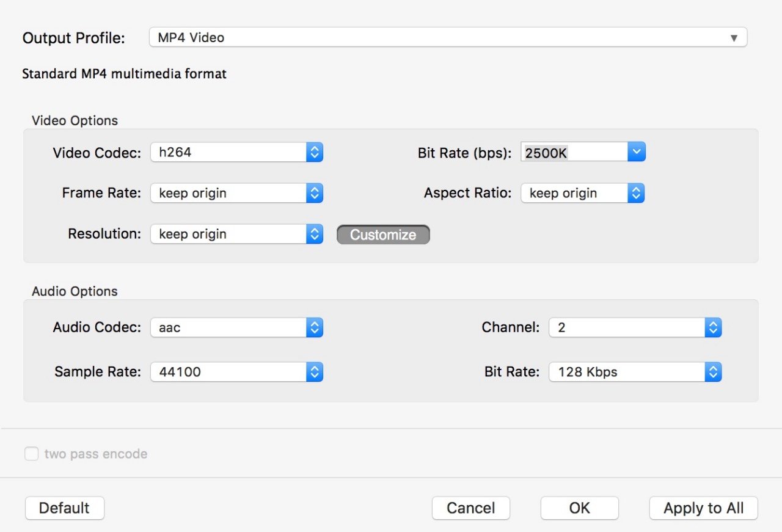Click the 2500K bit rate text field
782x532 pixels.
[573, 153]
